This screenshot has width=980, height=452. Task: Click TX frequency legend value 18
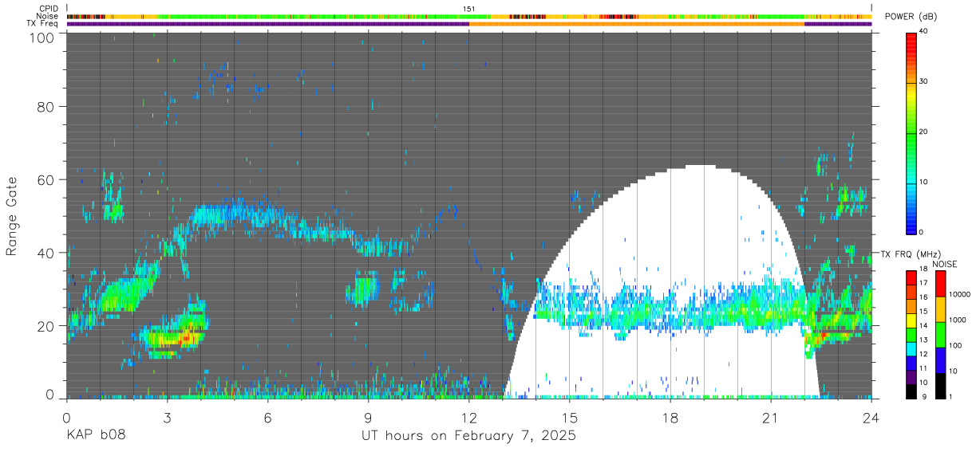click(923, 269)
